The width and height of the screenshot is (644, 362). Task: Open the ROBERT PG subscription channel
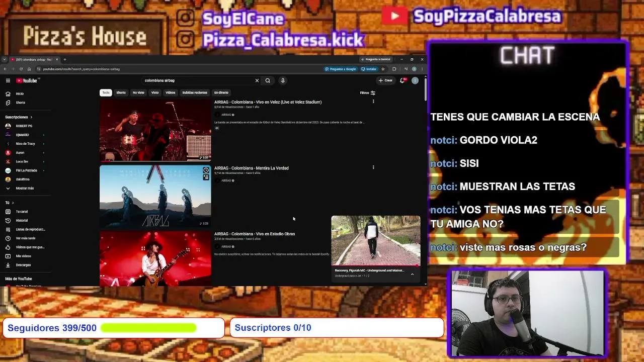(x=24, y=126)
